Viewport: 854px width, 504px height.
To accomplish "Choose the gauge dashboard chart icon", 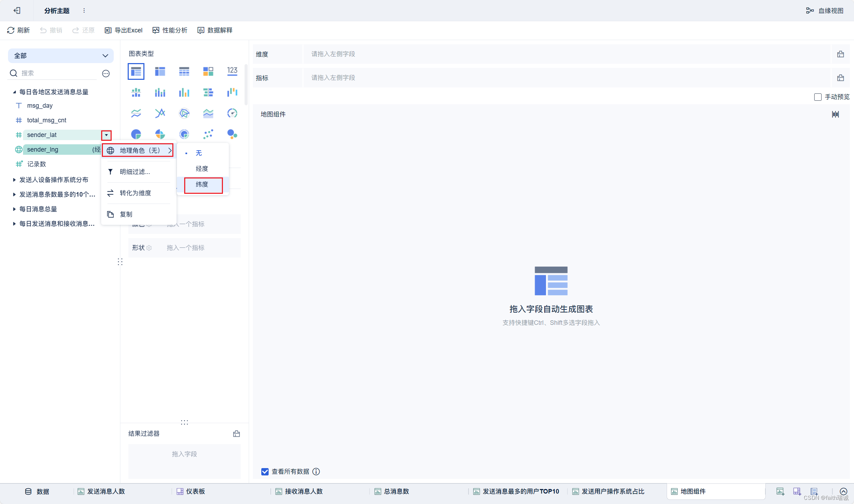I will (x=232, y=113).
